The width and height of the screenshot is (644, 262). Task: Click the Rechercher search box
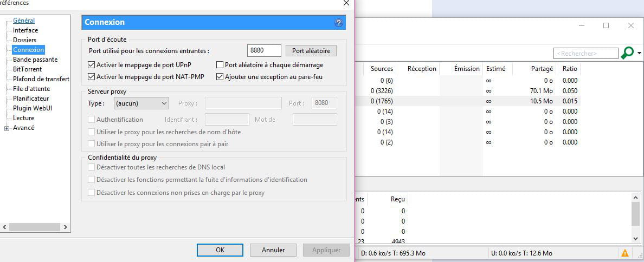[585, 53]
